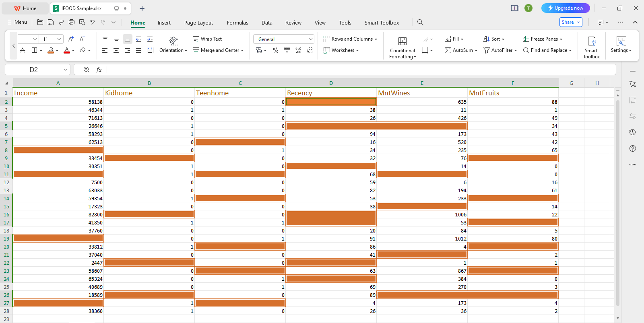Click the Smart Toolbox icon
644x323 pixels.
pyautogui.click(x=592, y=41)
